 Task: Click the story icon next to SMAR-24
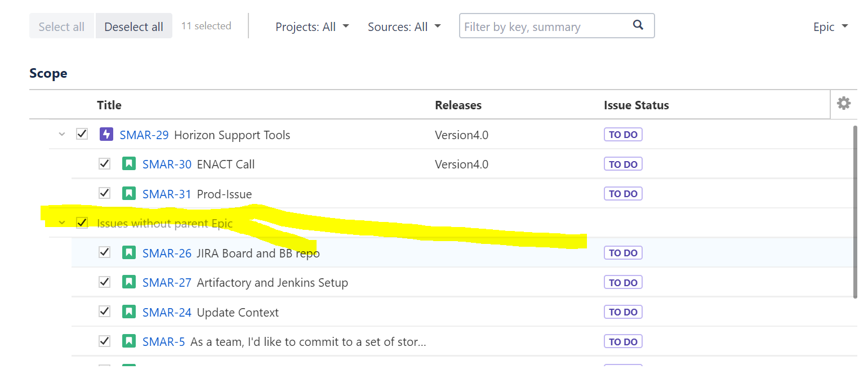129,312
